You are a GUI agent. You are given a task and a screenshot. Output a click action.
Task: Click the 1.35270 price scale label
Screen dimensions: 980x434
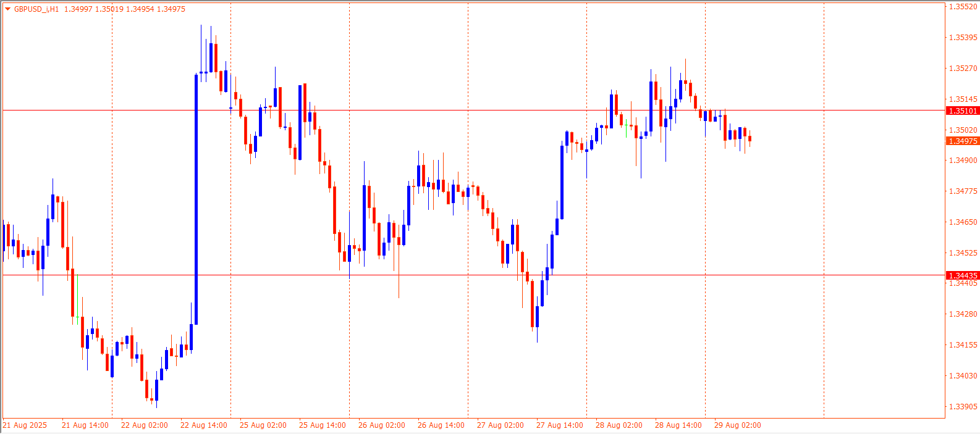(963, 69)
